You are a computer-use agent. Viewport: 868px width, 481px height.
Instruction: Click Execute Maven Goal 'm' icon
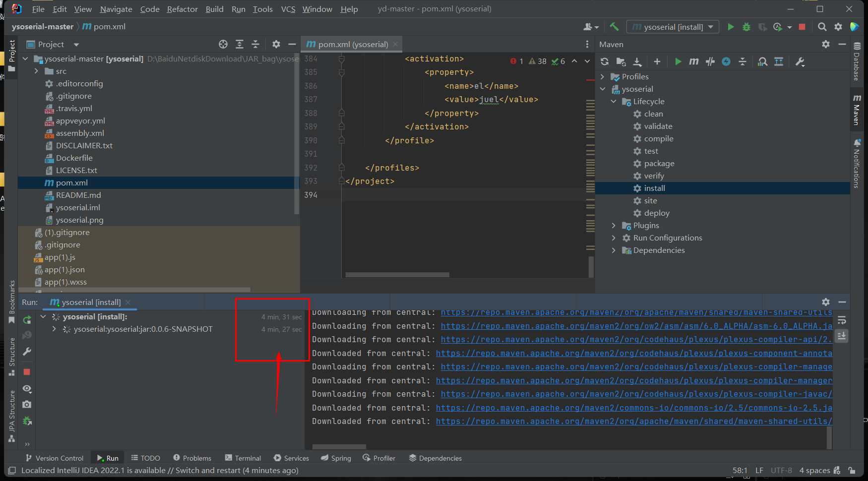coord(694,61)
